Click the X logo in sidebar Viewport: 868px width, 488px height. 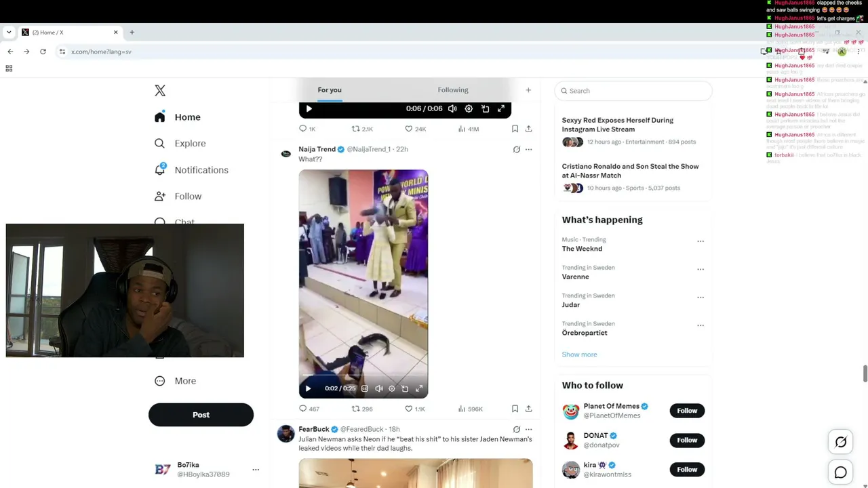pos(160,91)
